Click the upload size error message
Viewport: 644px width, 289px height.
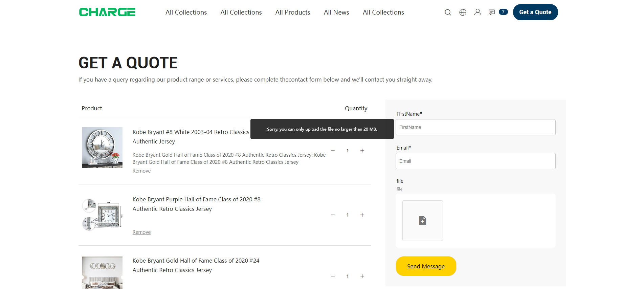pos(322,129)
